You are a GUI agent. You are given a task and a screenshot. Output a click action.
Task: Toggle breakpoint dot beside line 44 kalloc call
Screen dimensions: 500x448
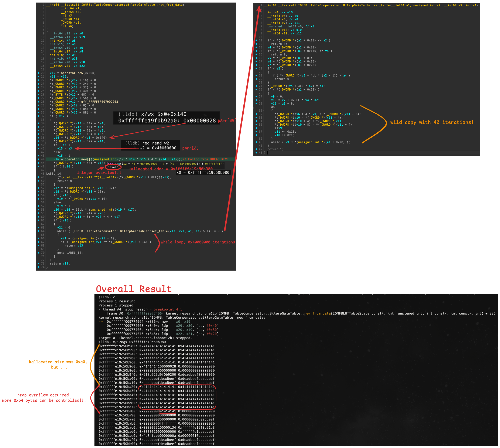38,159
